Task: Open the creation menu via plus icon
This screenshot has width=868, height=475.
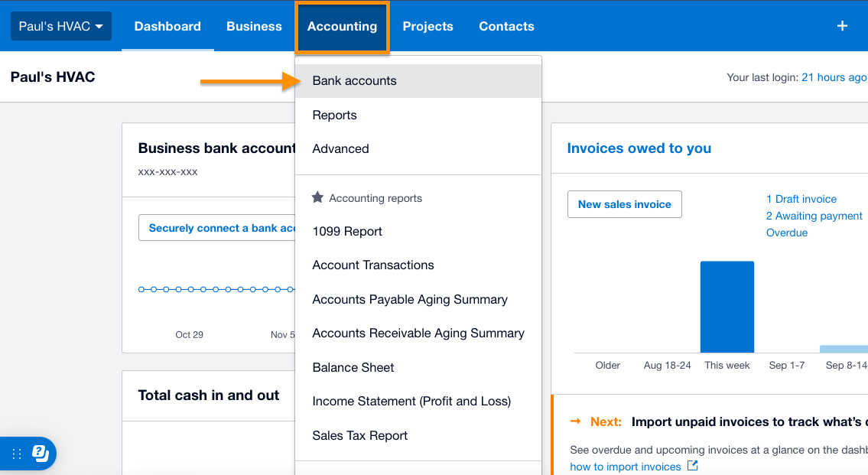Action: click(841, 25)
